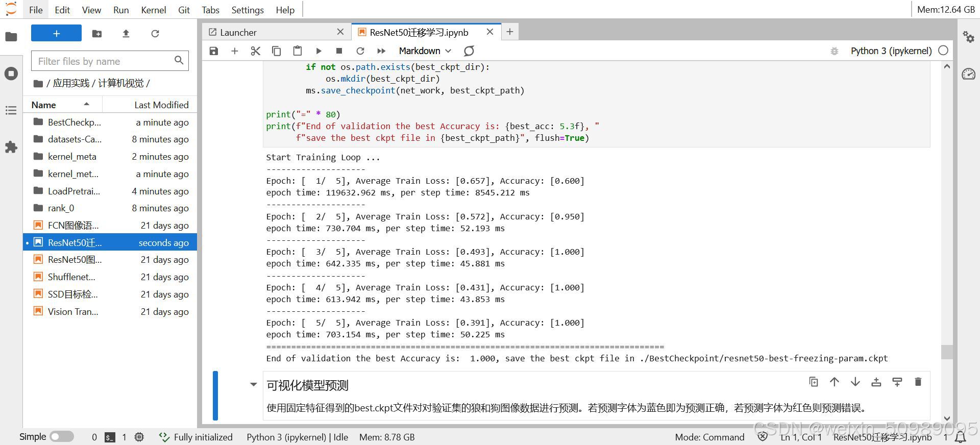Toggle Simple interface mode switch
The height and width of the screenshot is (445, 980).
(62, 437)
